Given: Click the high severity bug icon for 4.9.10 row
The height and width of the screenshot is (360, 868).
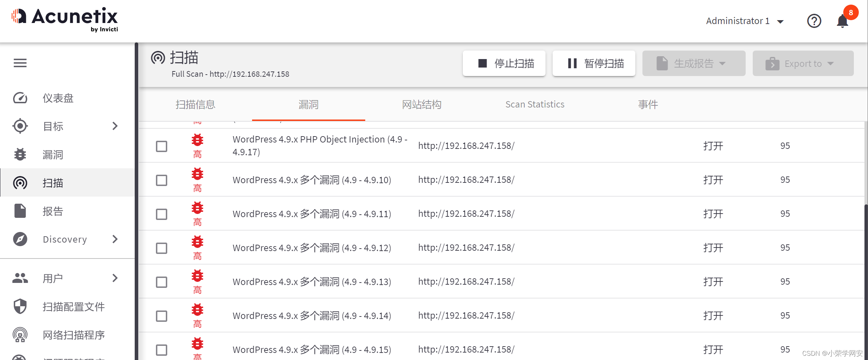Looking at the screenshot, I should coord(197,174).
